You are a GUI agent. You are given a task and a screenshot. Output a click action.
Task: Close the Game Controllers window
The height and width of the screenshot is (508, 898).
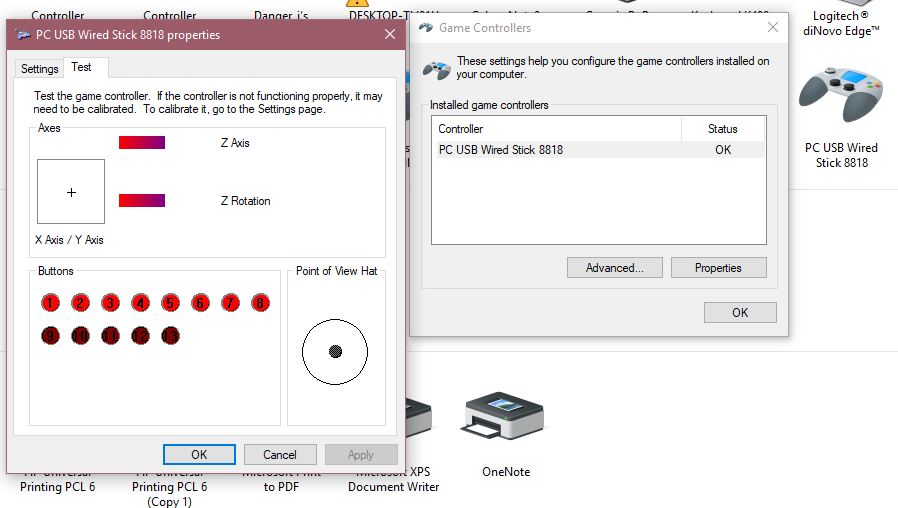click(x=773, y=27)
